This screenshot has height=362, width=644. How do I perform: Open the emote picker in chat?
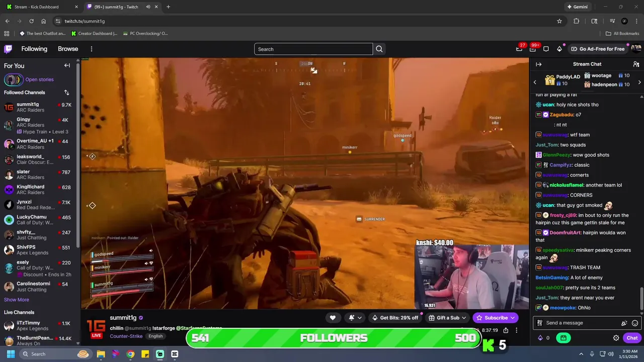635,323
